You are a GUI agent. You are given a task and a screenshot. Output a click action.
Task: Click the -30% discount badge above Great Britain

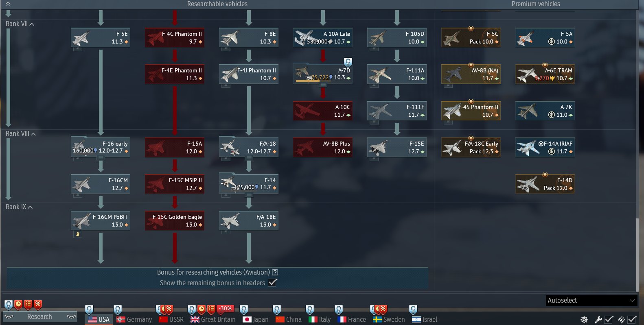pyautogui.click(x=225, y=309)
